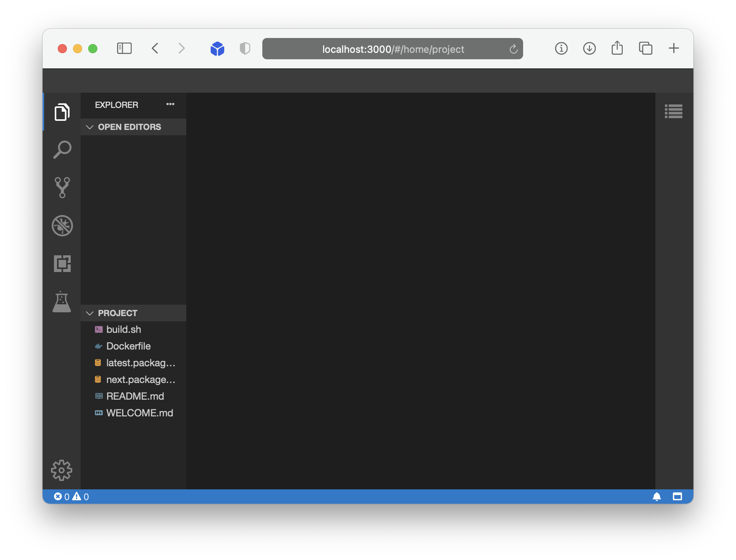Open the Explorer more actions menu
The height and width of the screenshot is (560, 736).
(170, 104)
